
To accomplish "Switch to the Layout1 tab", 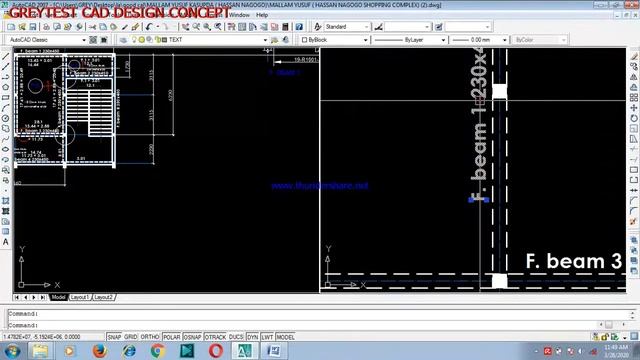I will coord(80,297).
